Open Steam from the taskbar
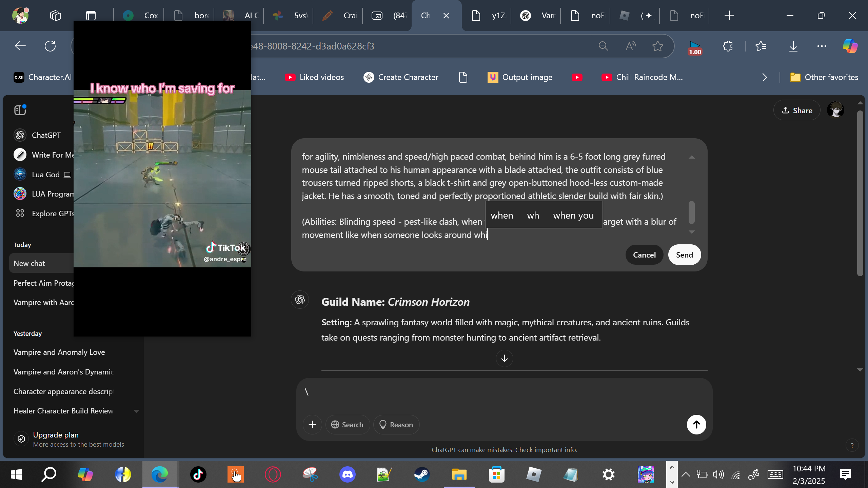The width and height of the screenshot is (868, 488). point(422,474)
